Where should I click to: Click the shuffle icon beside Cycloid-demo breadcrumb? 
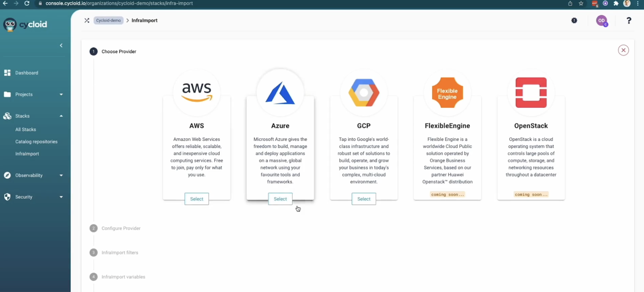(x=87, y=21)
